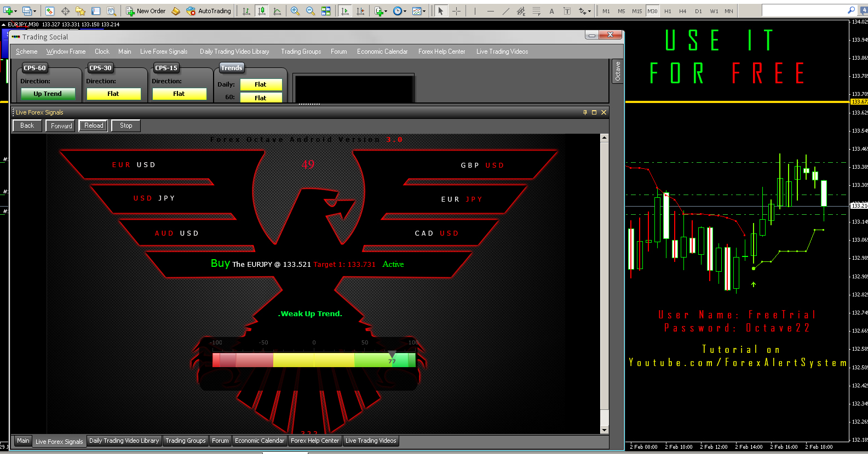Switch chart to bar chart

246,11
